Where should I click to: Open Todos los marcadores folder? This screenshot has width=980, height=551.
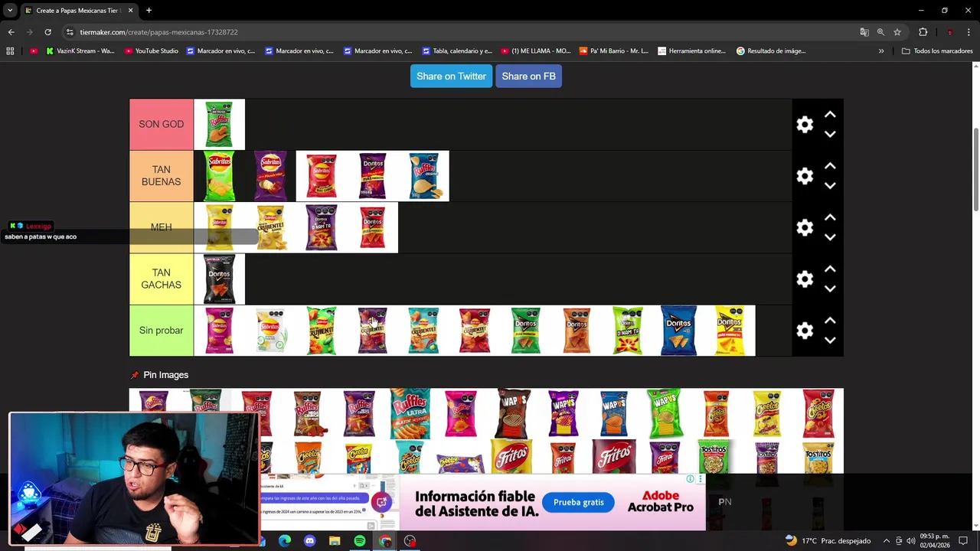point(937,51)
